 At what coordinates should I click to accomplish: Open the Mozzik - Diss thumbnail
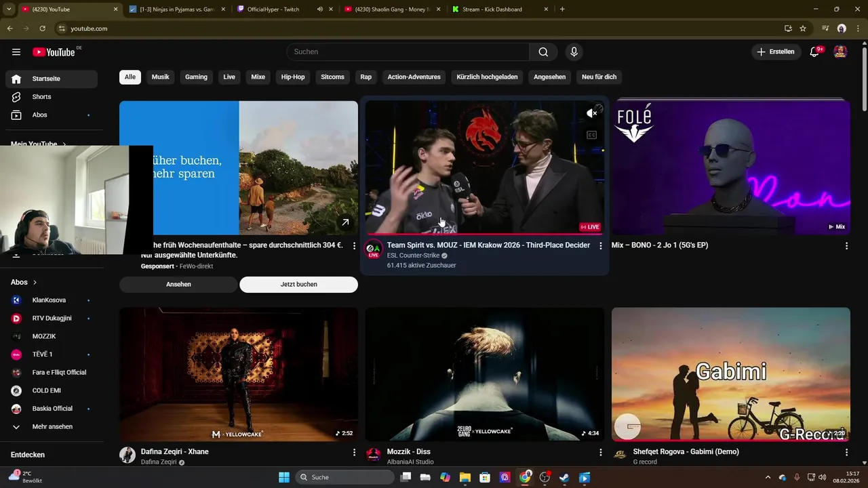pyautogui.click(x=485, y=374)
